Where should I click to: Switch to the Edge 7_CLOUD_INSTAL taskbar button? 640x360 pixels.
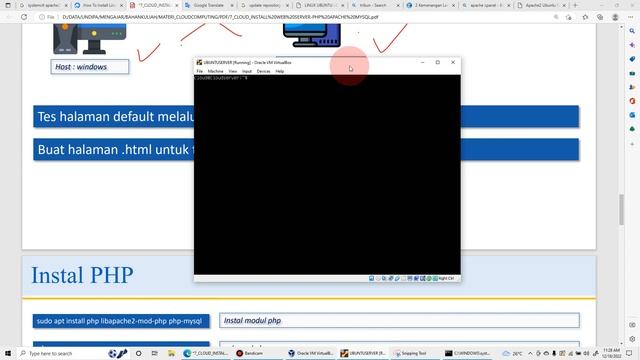coord(206,353)
